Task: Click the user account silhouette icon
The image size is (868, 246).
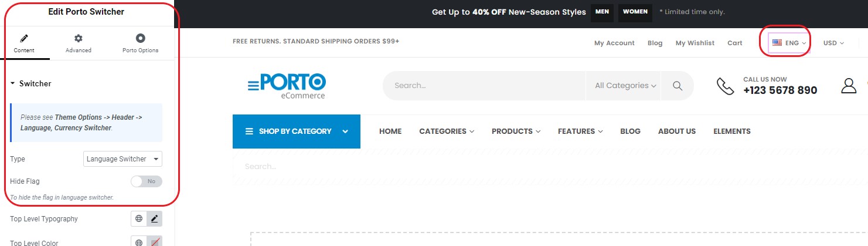Action: tap(849, 86)
